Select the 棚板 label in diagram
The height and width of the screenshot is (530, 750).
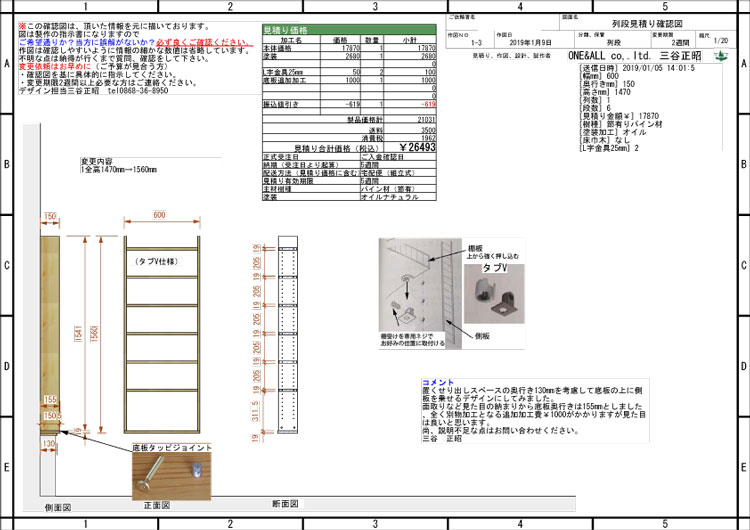tap(475, 248)
